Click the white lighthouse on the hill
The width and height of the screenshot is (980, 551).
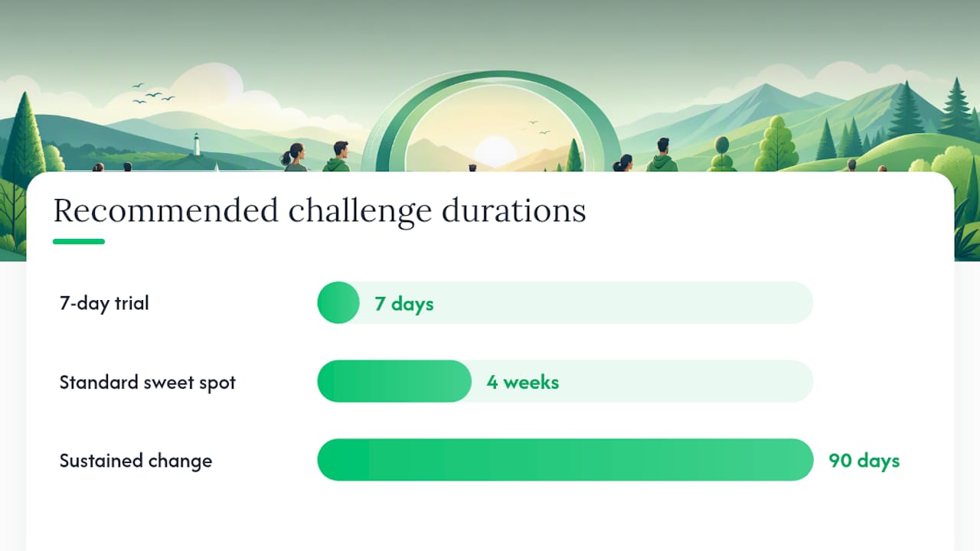pos(197,144)
